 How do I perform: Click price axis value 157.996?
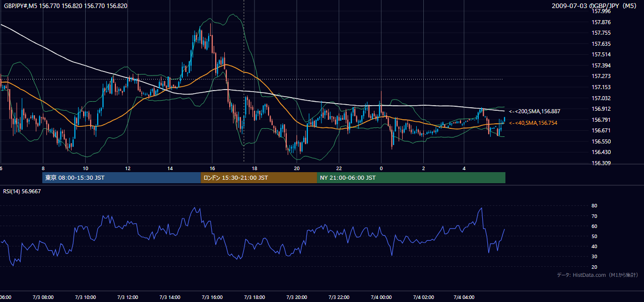(x=601, y=11)
